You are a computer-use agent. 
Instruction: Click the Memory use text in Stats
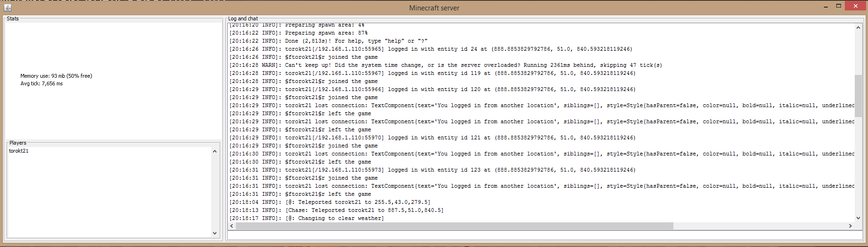pyautogui.click(x=56, y=76)
